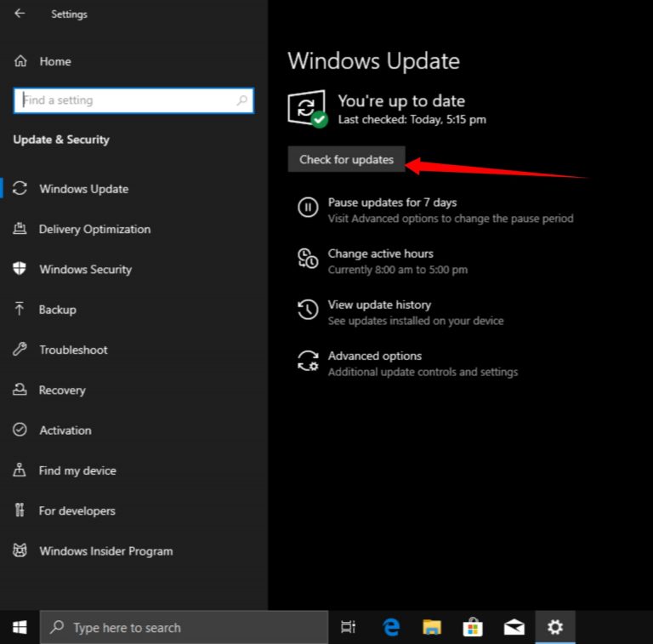Select the Windows Update sync icon in sidebar
The width and height of the screenshot is (653, 644).
(x=20, y=188)
